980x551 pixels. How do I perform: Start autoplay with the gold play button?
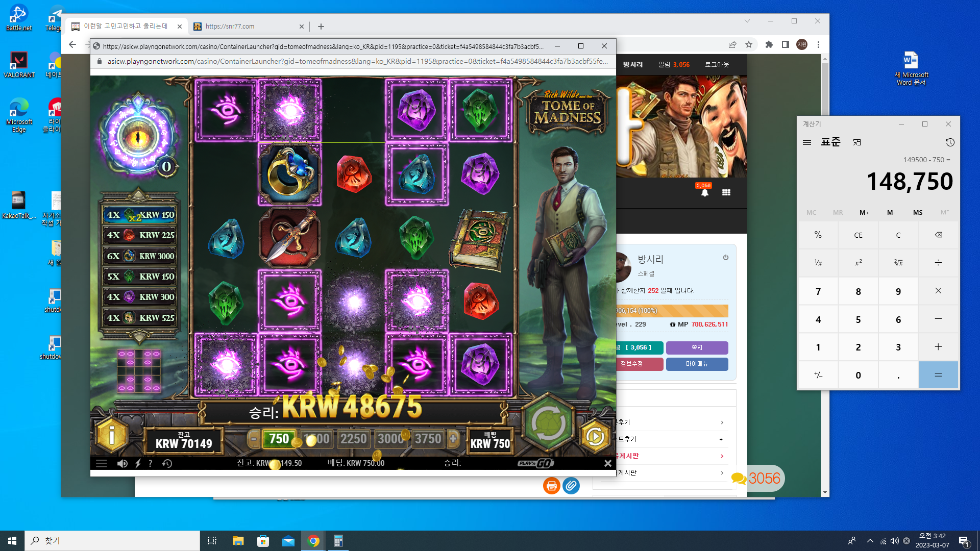tap(595, 437)
